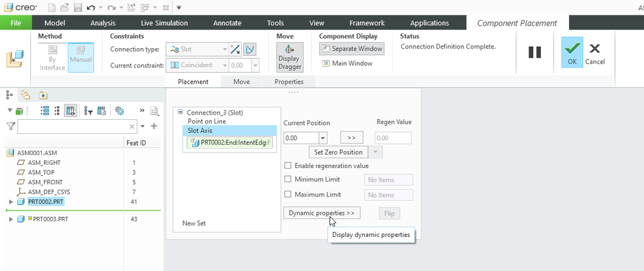
Task: Click the Windows switcher icon in quick access
Action: click(x=144, y=7)
